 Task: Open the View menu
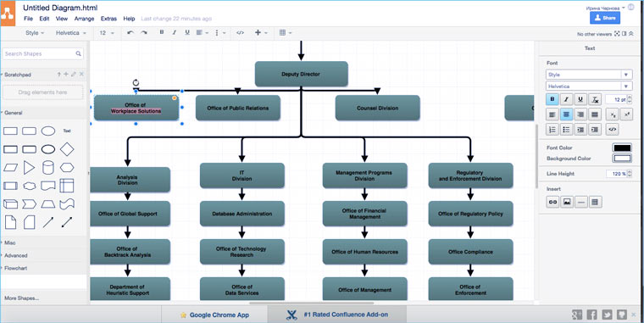coord(62,19)
